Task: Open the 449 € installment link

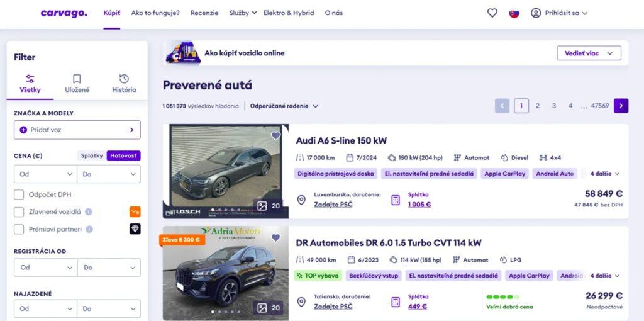Action: (x=418, y=306)
